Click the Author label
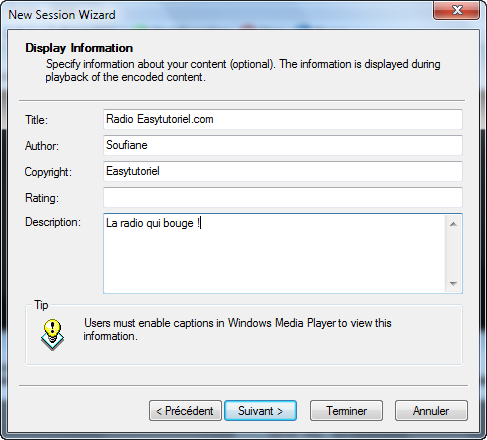The height and width of the screenshot is (440, 487). coord(42,146)
